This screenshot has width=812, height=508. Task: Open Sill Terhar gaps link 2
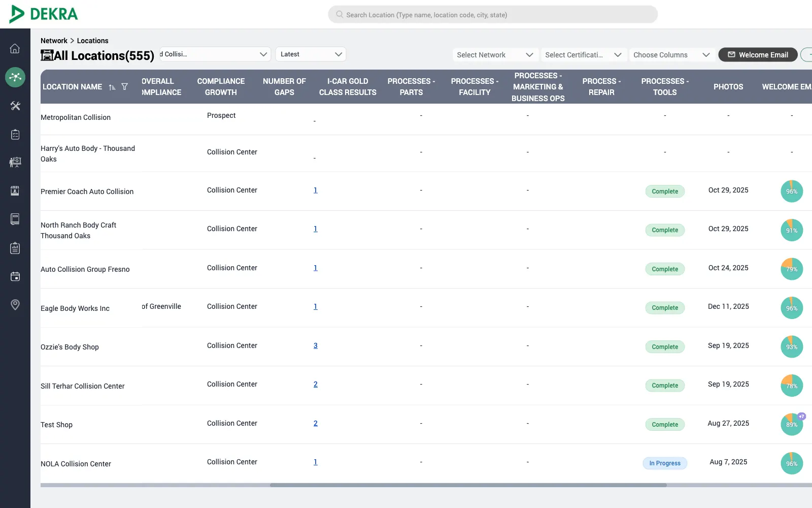click(316, 385)
